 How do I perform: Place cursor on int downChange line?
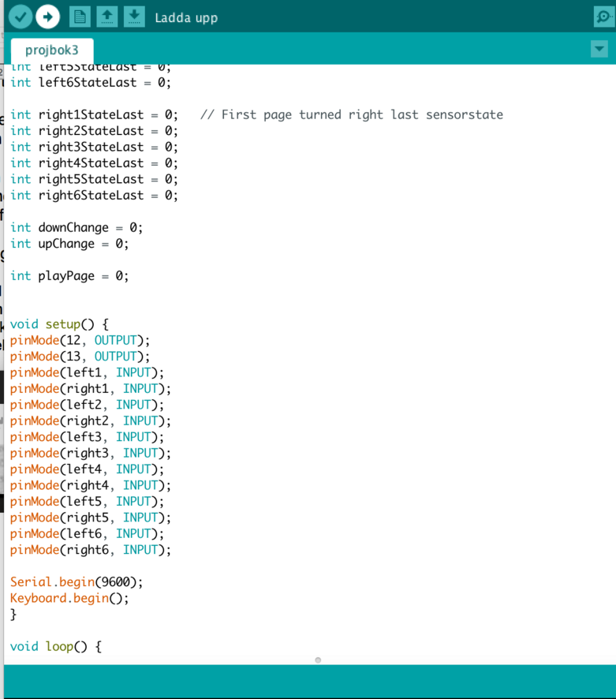77,227
